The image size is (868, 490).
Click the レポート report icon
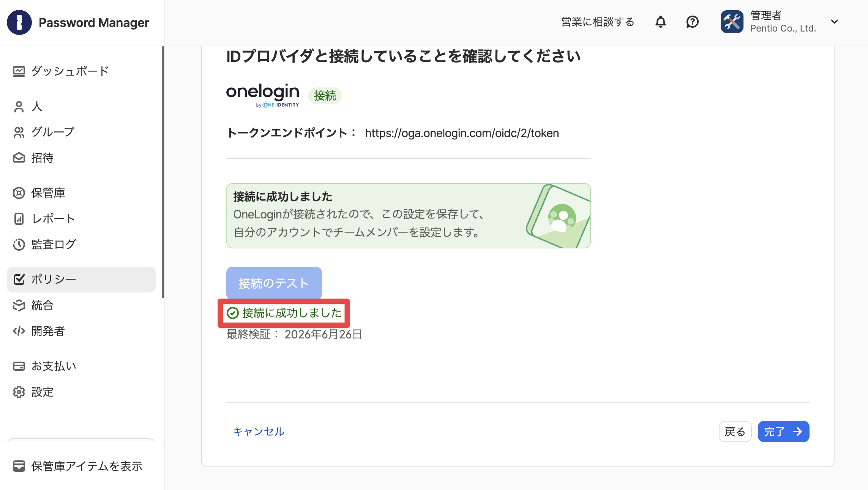19,219
